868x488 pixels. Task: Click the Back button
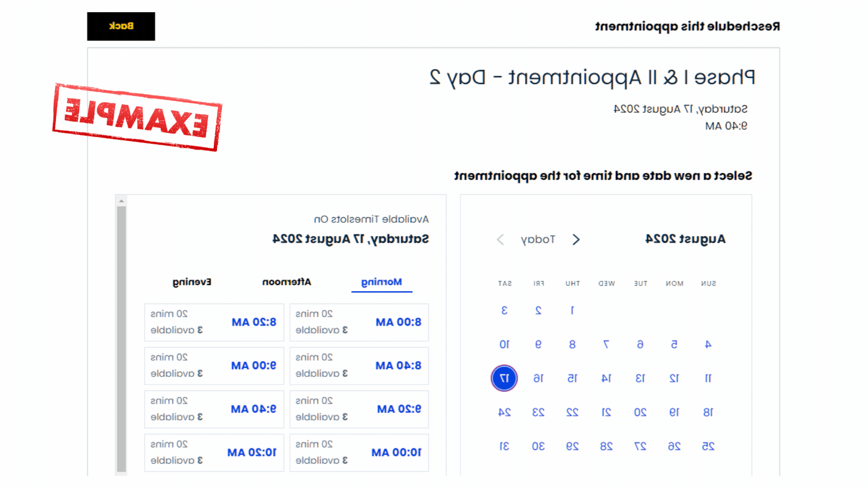pos(121,26)
